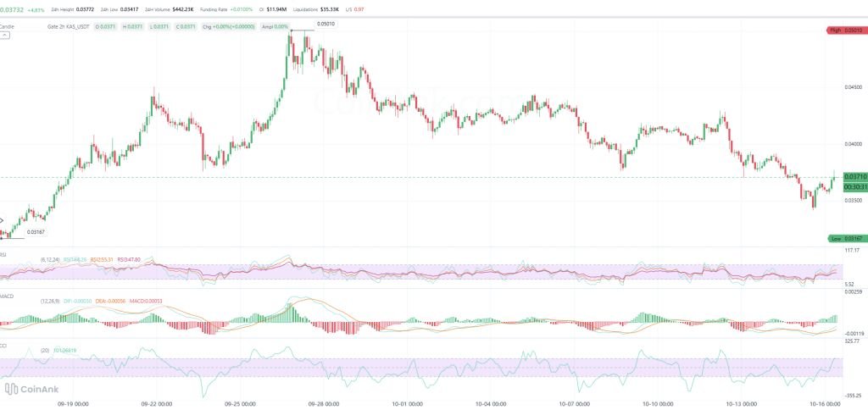This screenshot has width=868, height=410.
Task: Click the red High 0.05010 axis tag
Action: (x=847, y=30)
